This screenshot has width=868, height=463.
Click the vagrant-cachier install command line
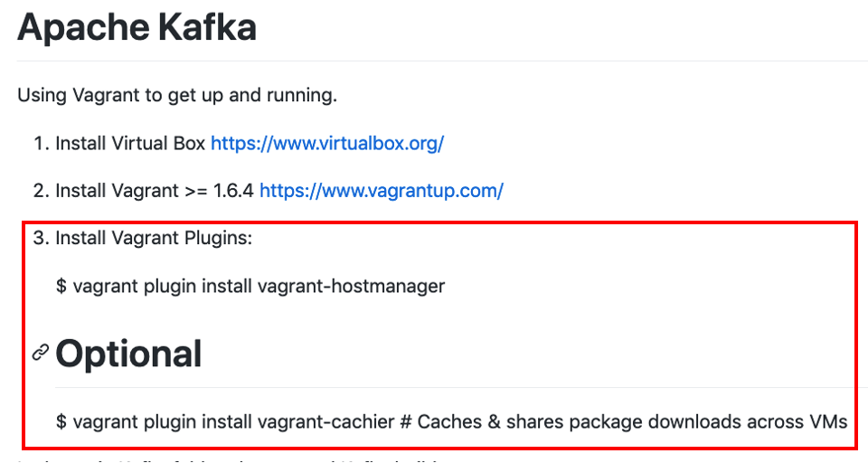tap(451, 422)
